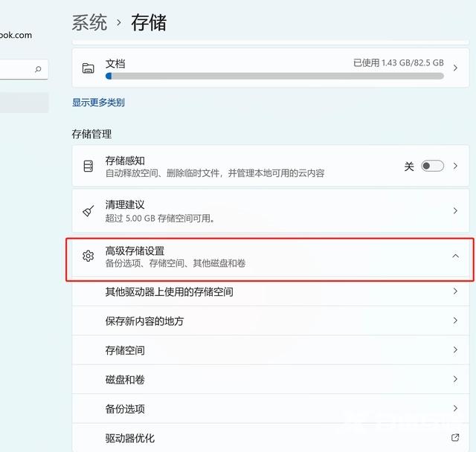Viewport: 476px width, 452px height.
Task: Open 存储空间 row chevron
Action: 455,350
